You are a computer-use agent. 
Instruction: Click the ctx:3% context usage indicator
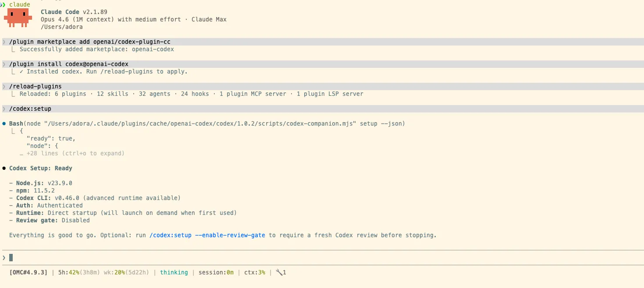[x=254, y=272]
